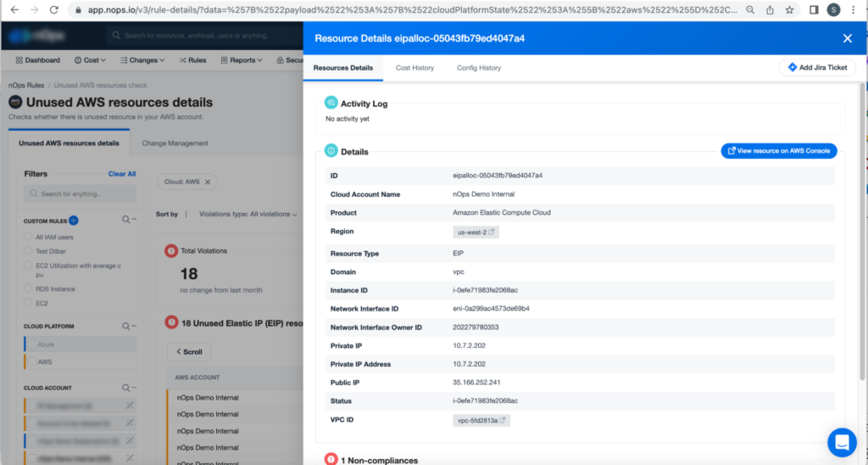The image size is (868, 465).
Task: Switch to Resources Details tab
Action: click(x=342, y=68)
